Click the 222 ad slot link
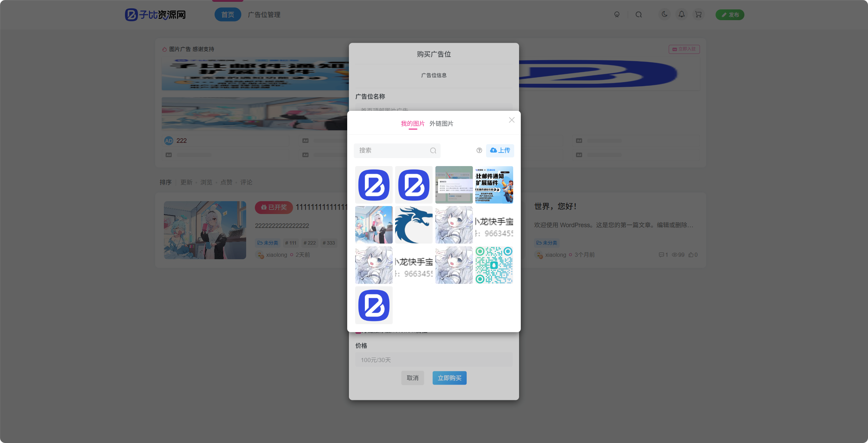This screenshot has width=868, height=443. 182,141
